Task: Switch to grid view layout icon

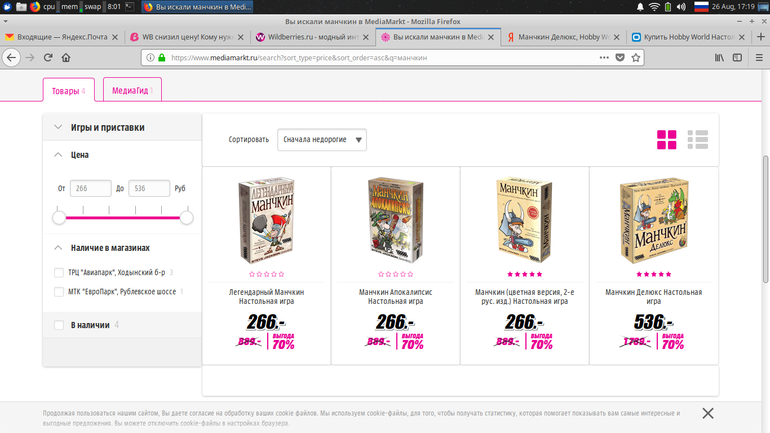Action: click(x=666, y=139)
